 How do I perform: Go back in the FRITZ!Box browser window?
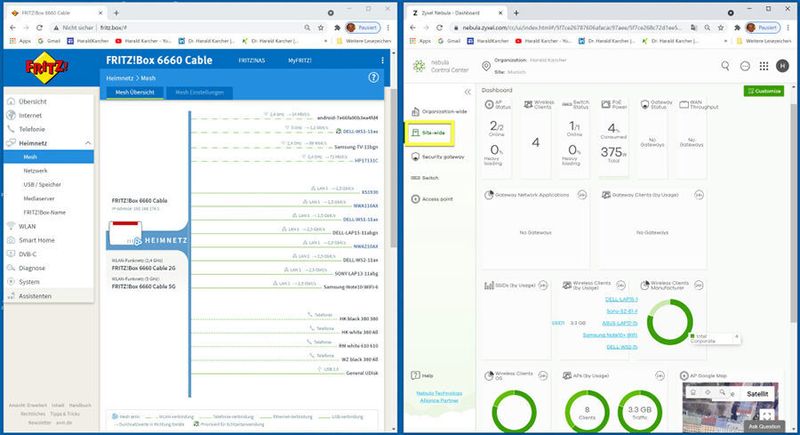13,28
